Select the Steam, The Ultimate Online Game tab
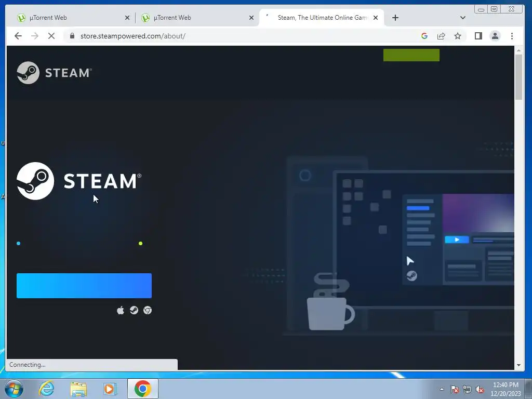The image size is (532, 399). pyautogui.click(x=322, y=18)
